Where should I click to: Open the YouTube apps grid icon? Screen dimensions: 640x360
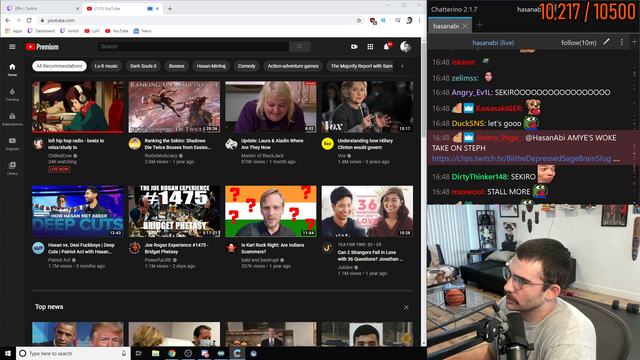pos(370,47)
